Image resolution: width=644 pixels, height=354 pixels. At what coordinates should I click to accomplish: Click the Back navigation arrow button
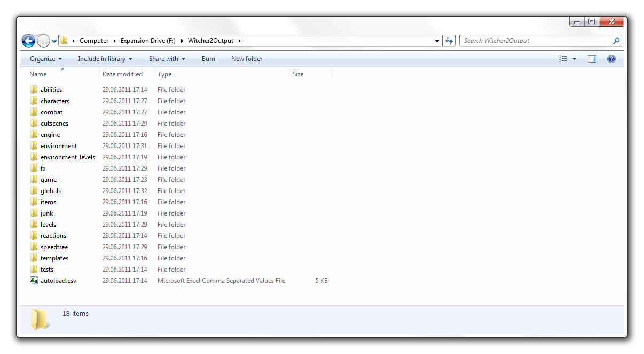pos(28,41)
